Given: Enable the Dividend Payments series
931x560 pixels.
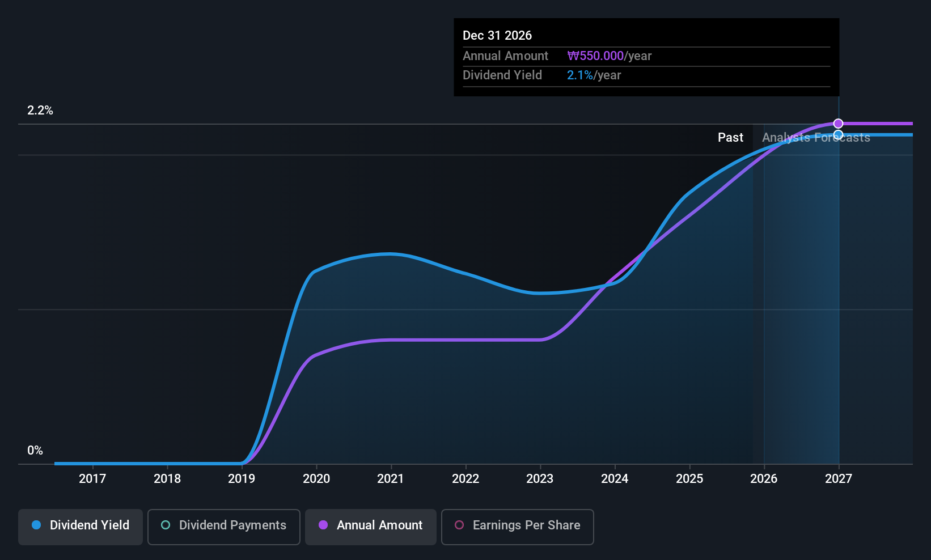Looking at the screenshot, I should coord(223,527).
